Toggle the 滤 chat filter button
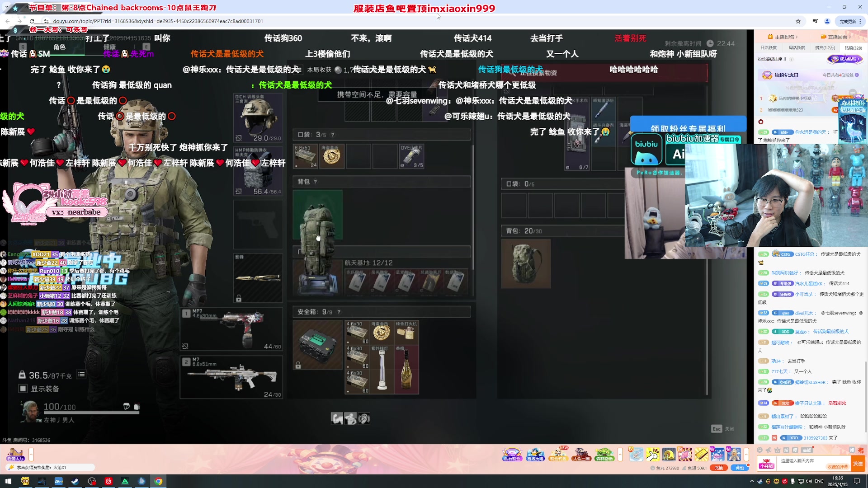Image resolution: width=868 pixels, height=488 pixels. click(x=852, y=450)
